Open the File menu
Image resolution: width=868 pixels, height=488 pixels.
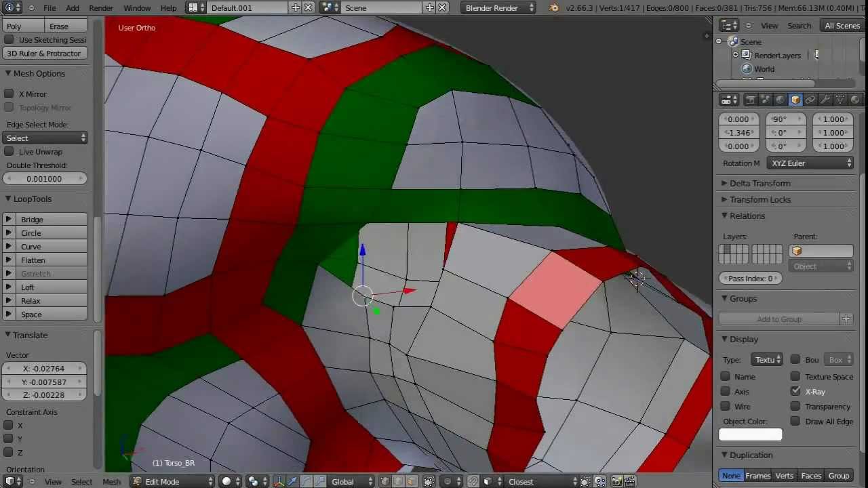pos(50,7)
